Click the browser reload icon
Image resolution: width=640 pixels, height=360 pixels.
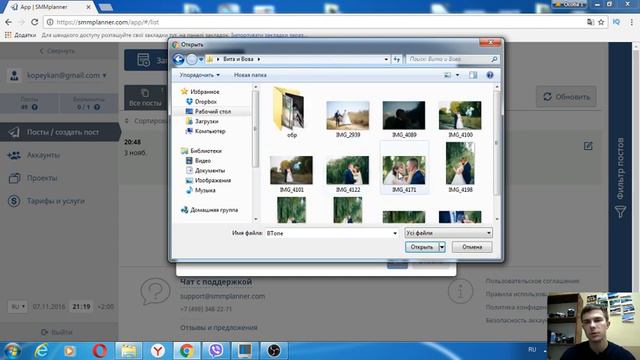pyautogui.click(x=35, y=22)
